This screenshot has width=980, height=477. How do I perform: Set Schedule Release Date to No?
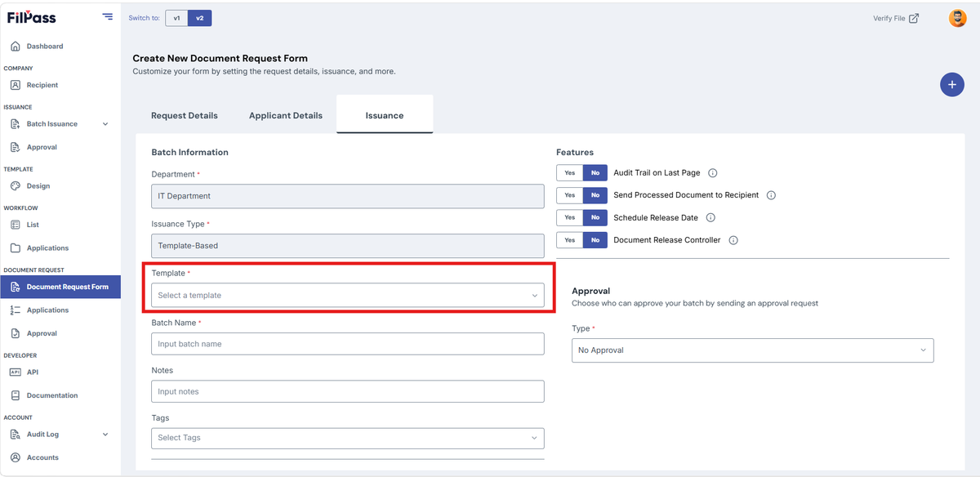coord(595,217)
